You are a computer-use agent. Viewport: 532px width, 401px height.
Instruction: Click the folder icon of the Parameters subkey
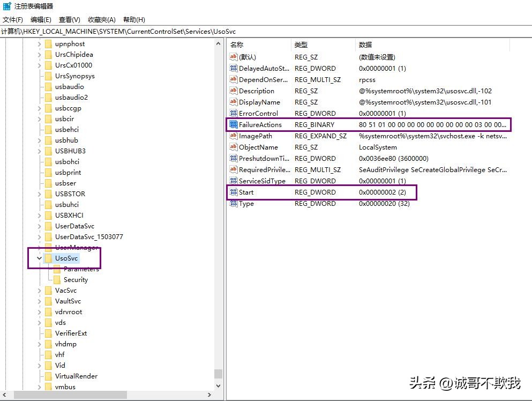[57, 269]
